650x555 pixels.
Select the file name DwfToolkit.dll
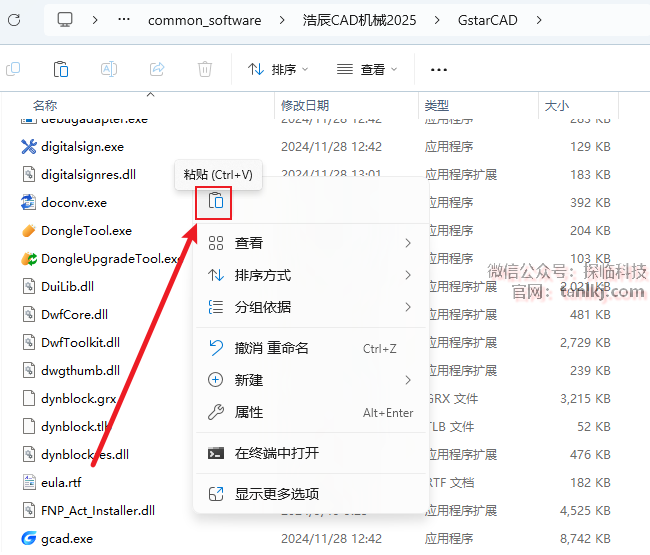(x=80, y=342)
